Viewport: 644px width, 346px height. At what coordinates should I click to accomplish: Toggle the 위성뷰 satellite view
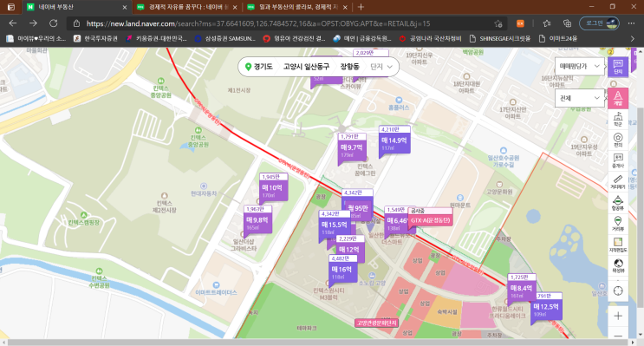[618, 266]
